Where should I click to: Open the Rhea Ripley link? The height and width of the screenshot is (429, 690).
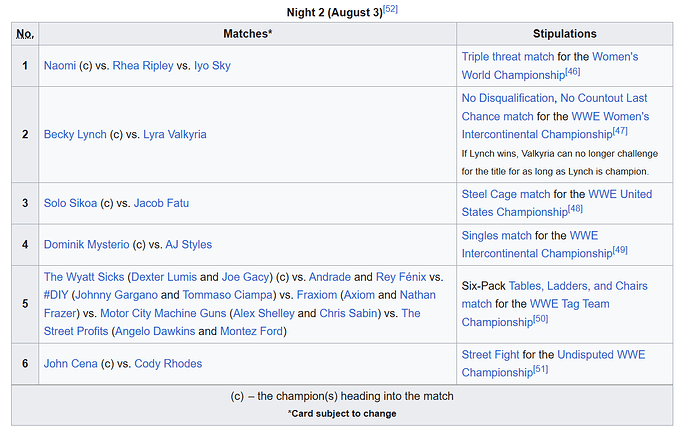[x=143, y=66]
